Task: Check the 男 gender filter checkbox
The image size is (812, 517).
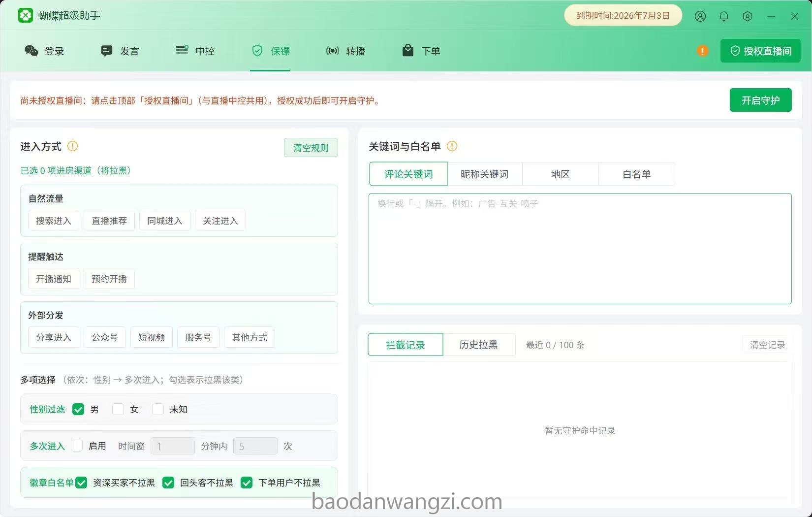Action: [78, 409]
